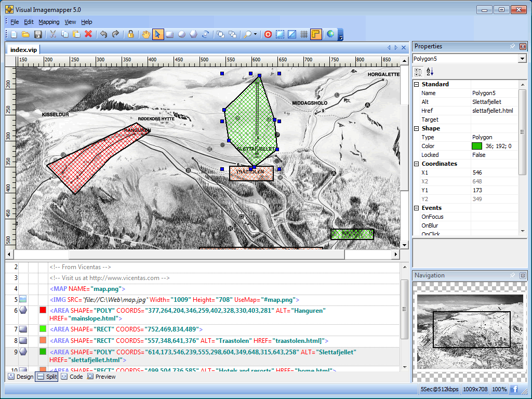532x399 pixels.
Task: Switch to Preview view
Action: click(101, 377)
